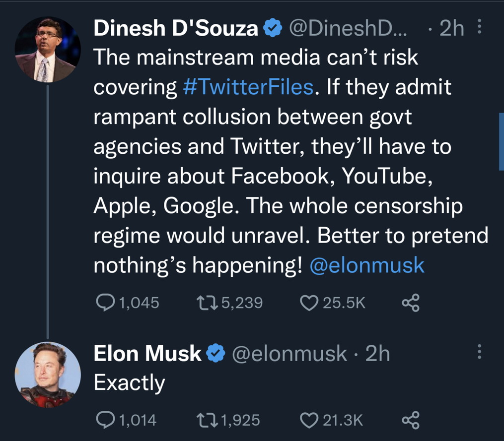Image resolution: width=504 pixels, height=441 pixels.
Task: Share Elon Musk's tweet
Action: click(x=411, y=421)
